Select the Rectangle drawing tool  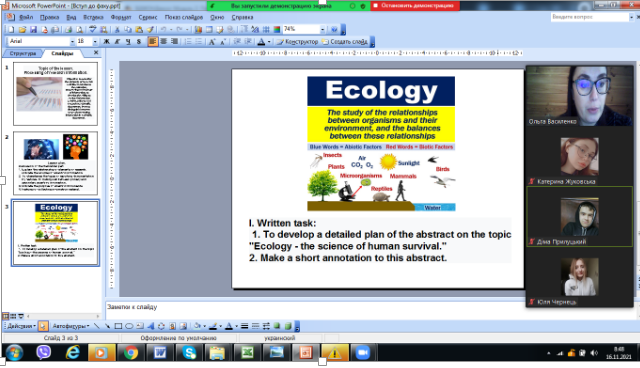118,326
